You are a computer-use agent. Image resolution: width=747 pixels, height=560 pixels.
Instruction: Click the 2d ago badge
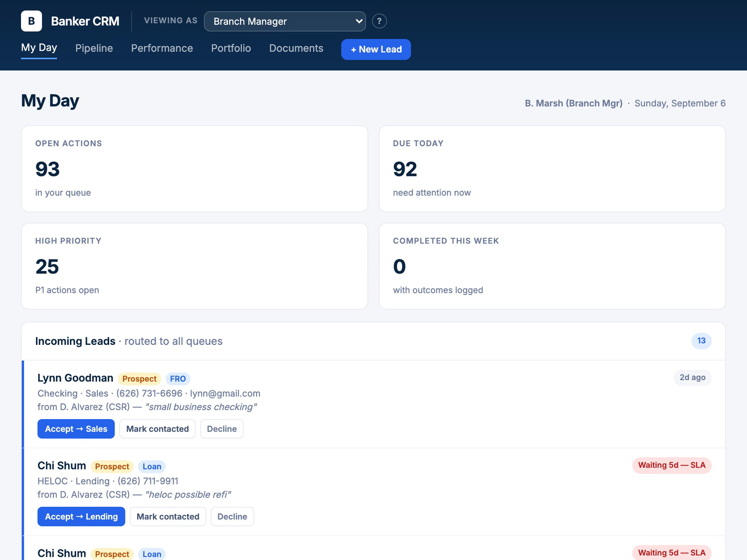click(x=692, y=378)
